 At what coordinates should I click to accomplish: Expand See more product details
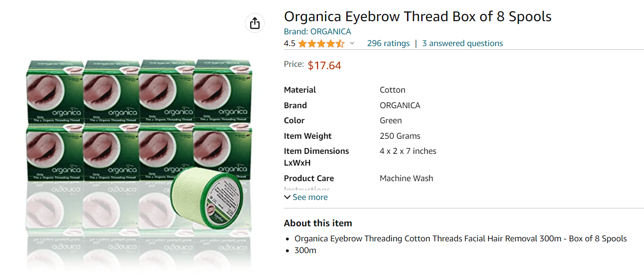coord(306,197)
